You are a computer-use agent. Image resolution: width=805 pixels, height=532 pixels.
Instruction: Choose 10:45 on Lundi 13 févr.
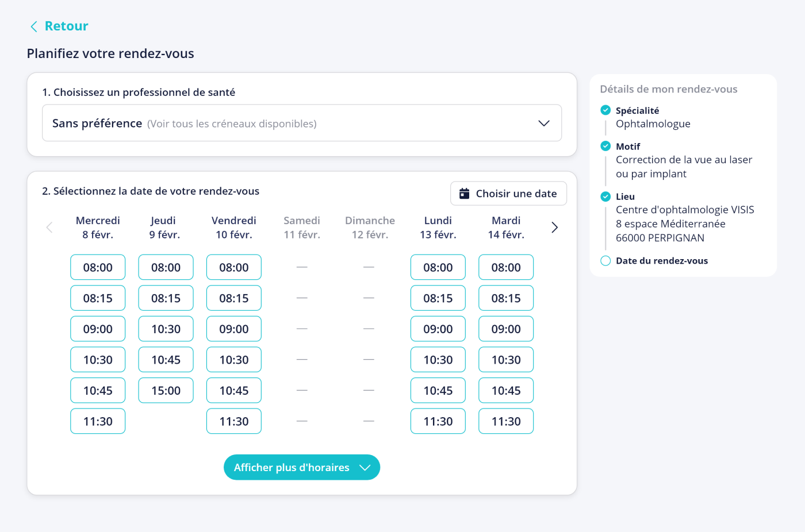point(438,391)
